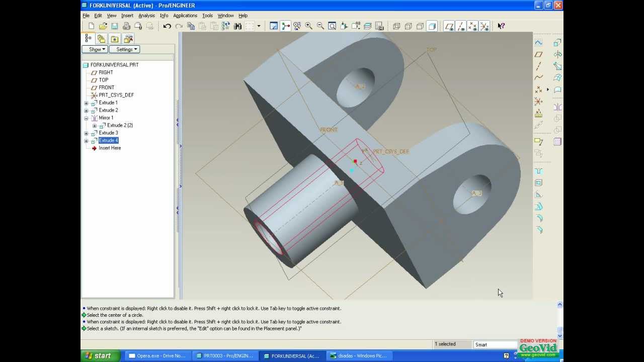Expand Datum Point tool flyout arrow
Screen dimensions: 644x362
(x=548, y=89)
